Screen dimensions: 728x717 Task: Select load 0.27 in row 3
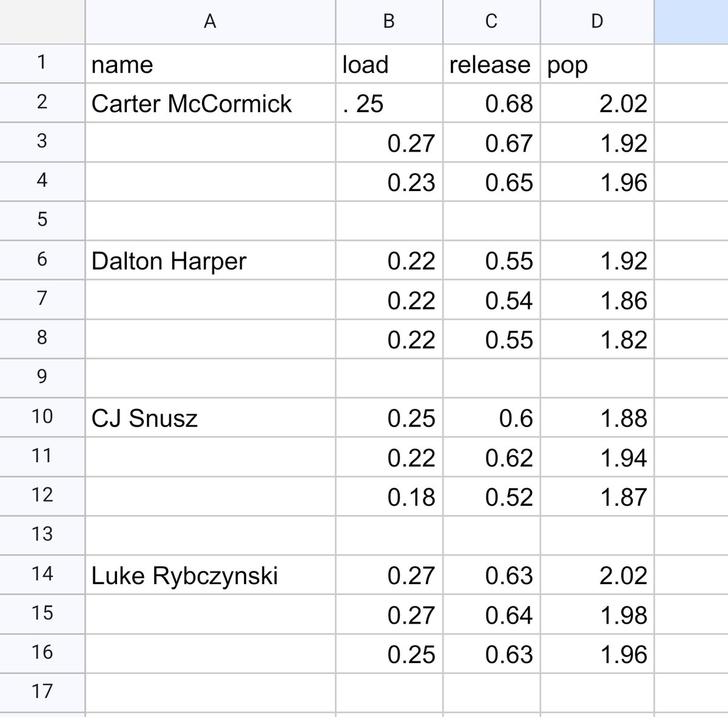(389, 143)
